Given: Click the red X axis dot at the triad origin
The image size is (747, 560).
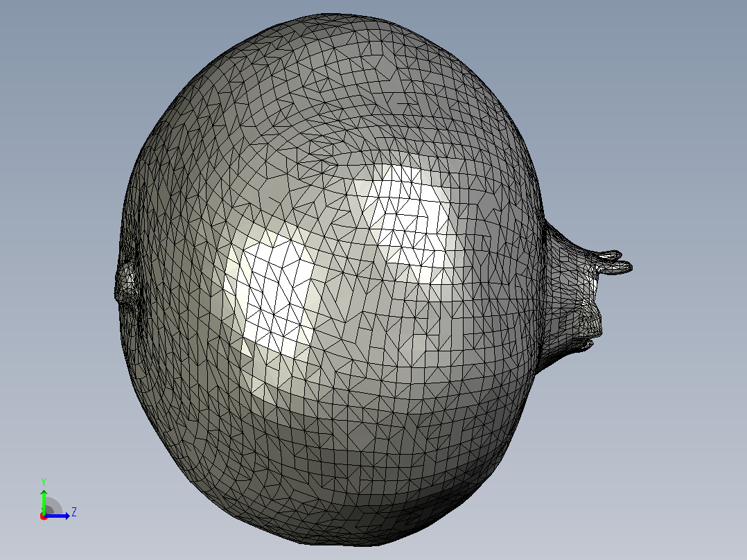Looking at the screenshot, I should pos(44,516).
